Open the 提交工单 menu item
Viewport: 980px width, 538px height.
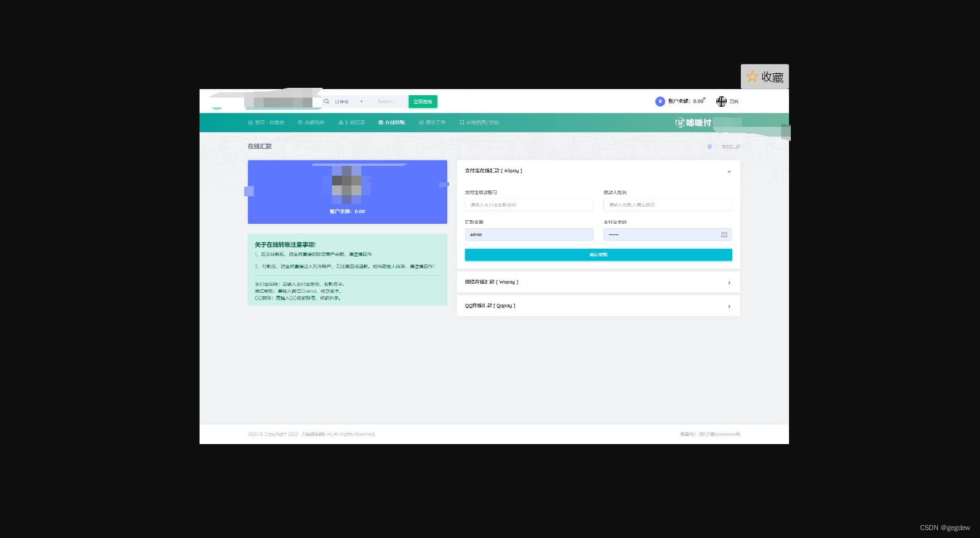tap(432, 123)
